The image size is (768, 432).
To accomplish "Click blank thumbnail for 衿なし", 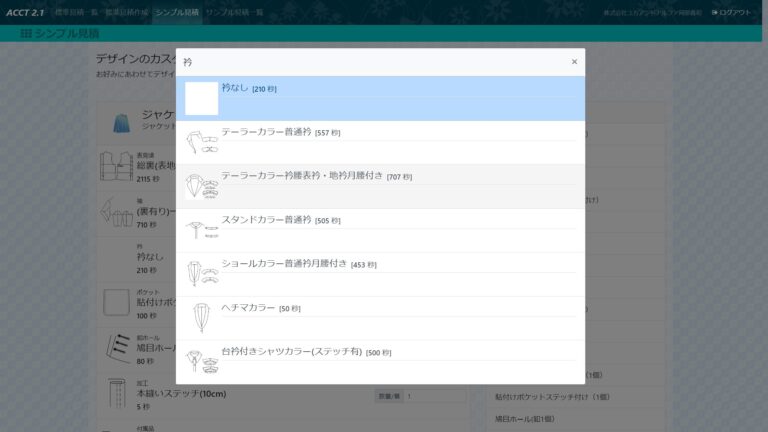I will pos(201,98).
